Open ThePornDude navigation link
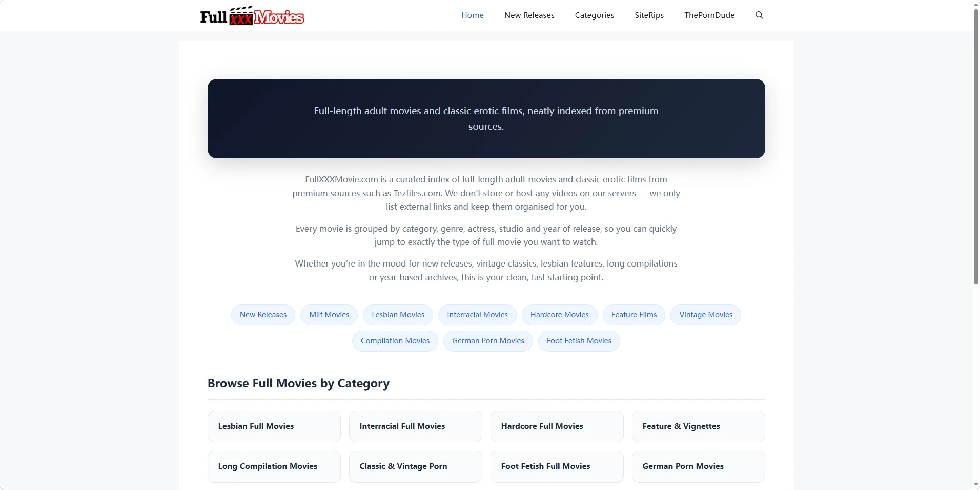 coord(709,15)
